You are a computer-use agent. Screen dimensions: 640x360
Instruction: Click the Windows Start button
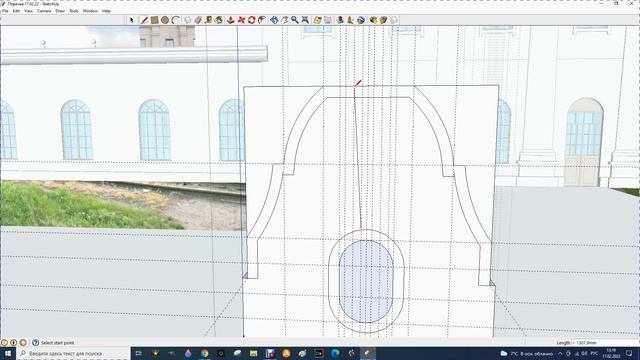click(x=8, y=353)
